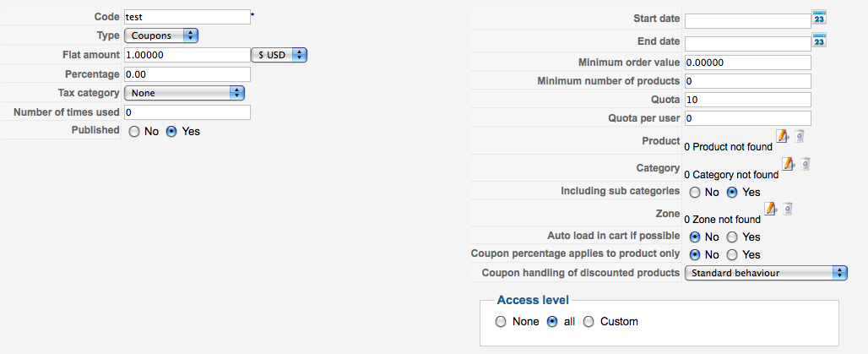This screenshot has width=868, height=354.
Task: Click the delete icon next to Category
Action: [806, 164]
